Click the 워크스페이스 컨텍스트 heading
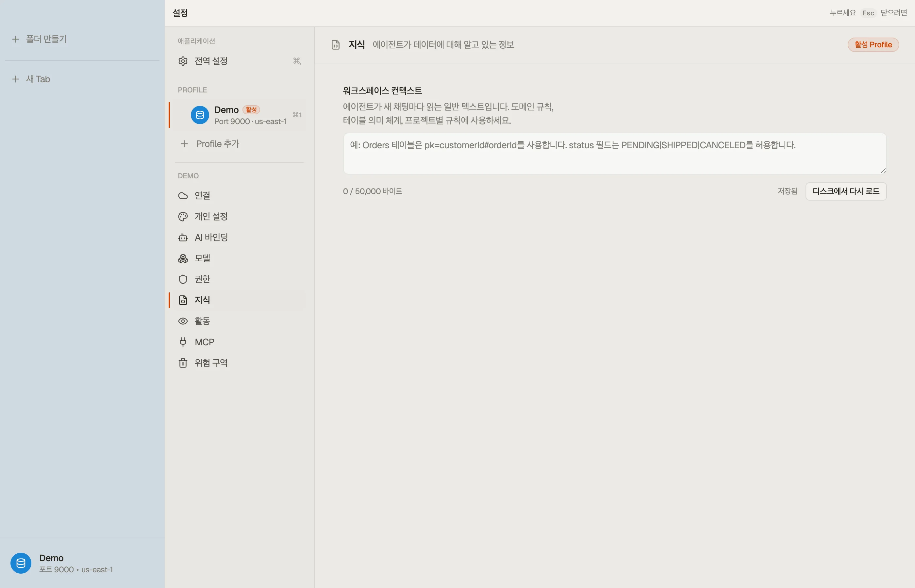915x588 pixels. tap(382, 91)
